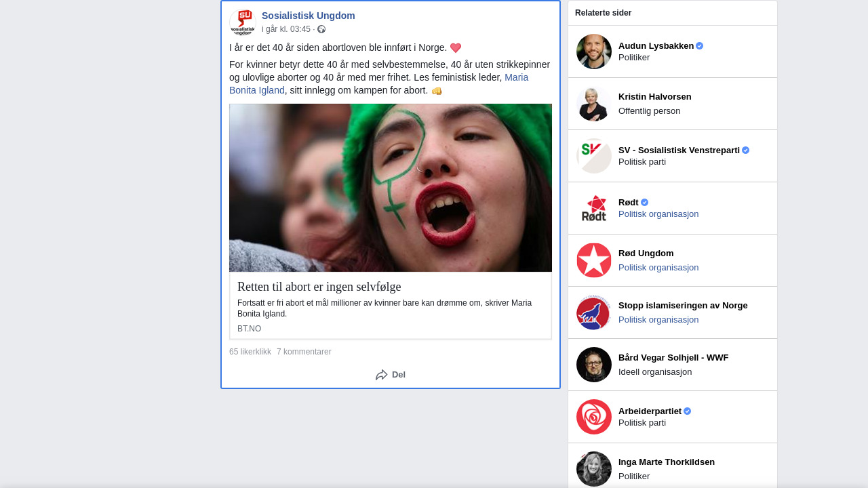Click first line about abortloven 40 år

pyautogui.click(x=338, y=47)
